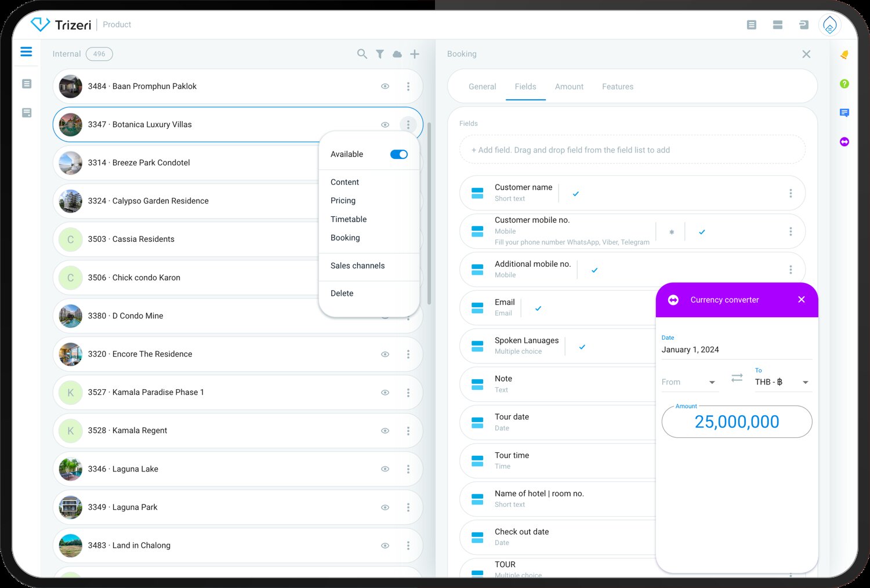Click the list's vertical scrollbar
Viewport: 870px width, 588px height.
tap(429, 215)
